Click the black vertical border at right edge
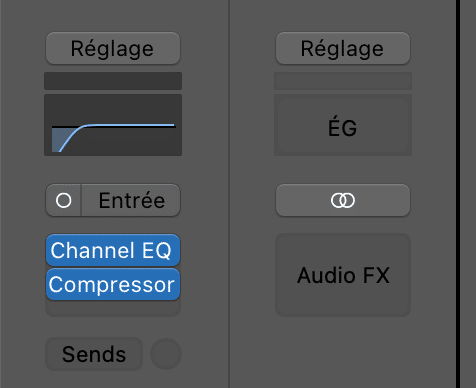The image size is (476, 388). pos(458,194)
